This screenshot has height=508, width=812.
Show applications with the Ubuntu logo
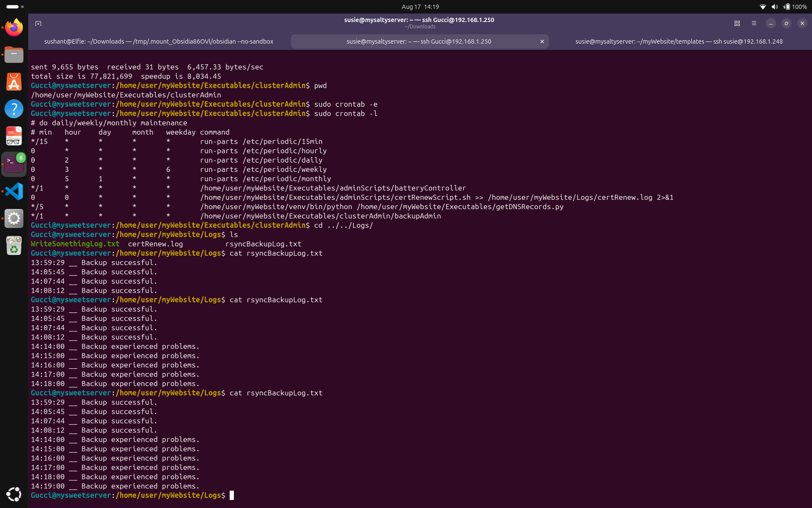coord(14,494)
